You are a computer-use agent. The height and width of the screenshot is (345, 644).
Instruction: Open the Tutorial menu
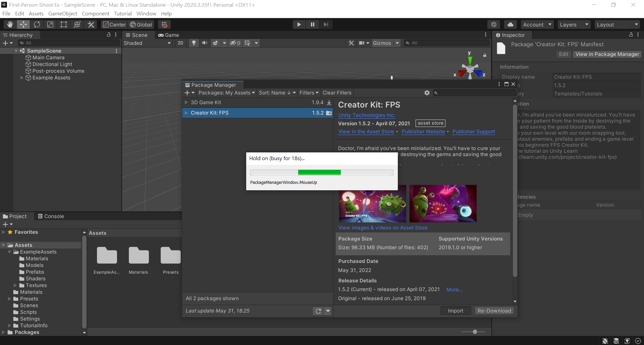pos(123,13)
